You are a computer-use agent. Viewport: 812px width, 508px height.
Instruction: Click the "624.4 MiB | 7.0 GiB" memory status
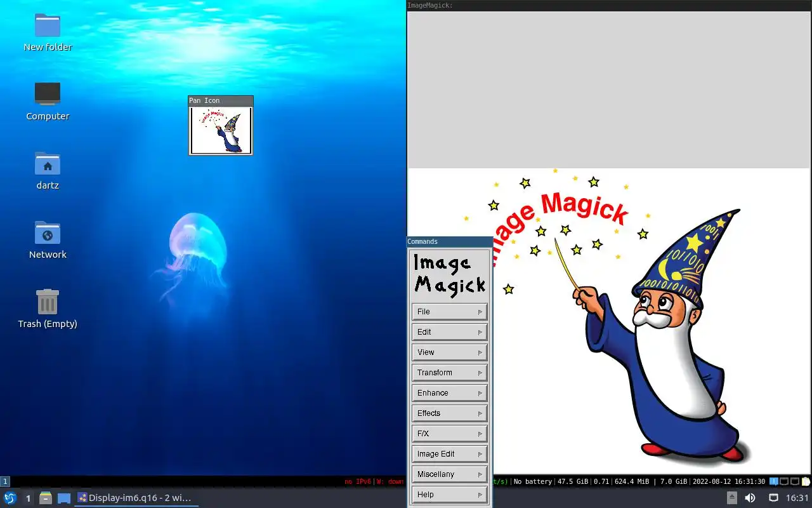coord(651,481)
